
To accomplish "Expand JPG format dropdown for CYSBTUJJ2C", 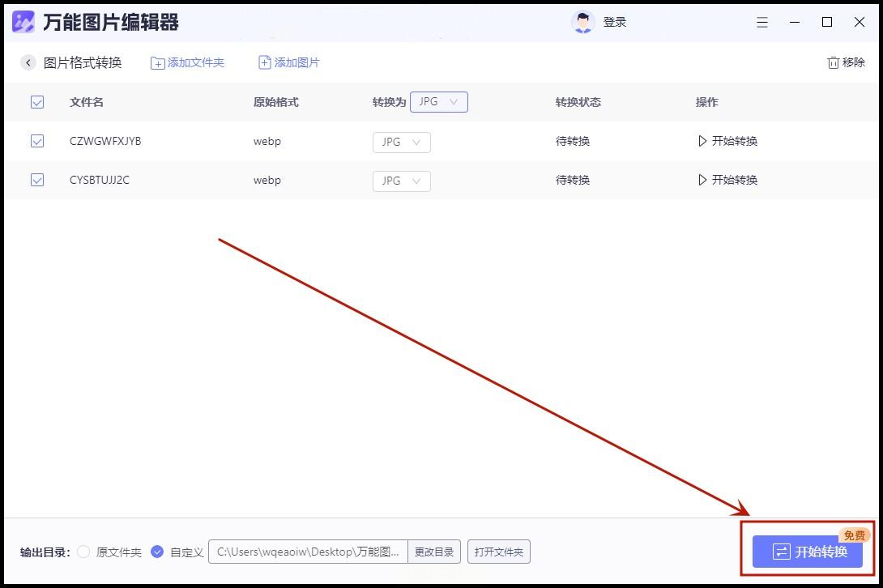I will tap(402, 181).
